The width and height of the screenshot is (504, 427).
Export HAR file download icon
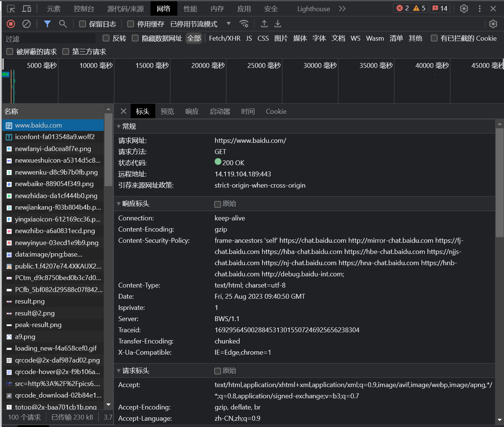click(278, 24)
